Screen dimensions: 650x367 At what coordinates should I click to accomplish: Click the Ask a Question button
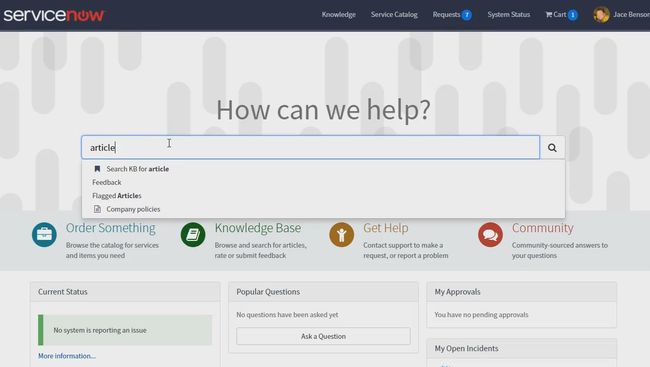323,336
